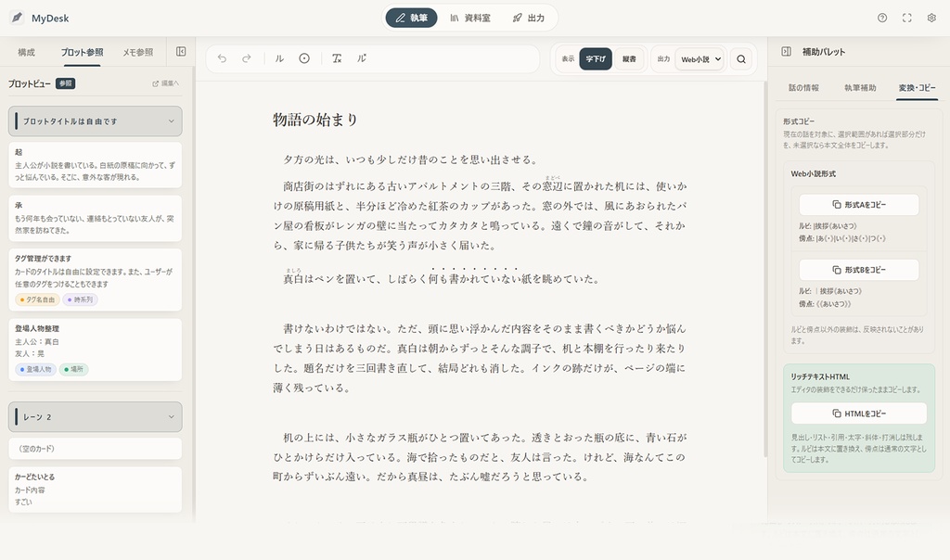The width and height of the screenshot is (950, 560).
Task: Collapse the プロットタイトルは自由です card
Action: [x=172, y=121]
